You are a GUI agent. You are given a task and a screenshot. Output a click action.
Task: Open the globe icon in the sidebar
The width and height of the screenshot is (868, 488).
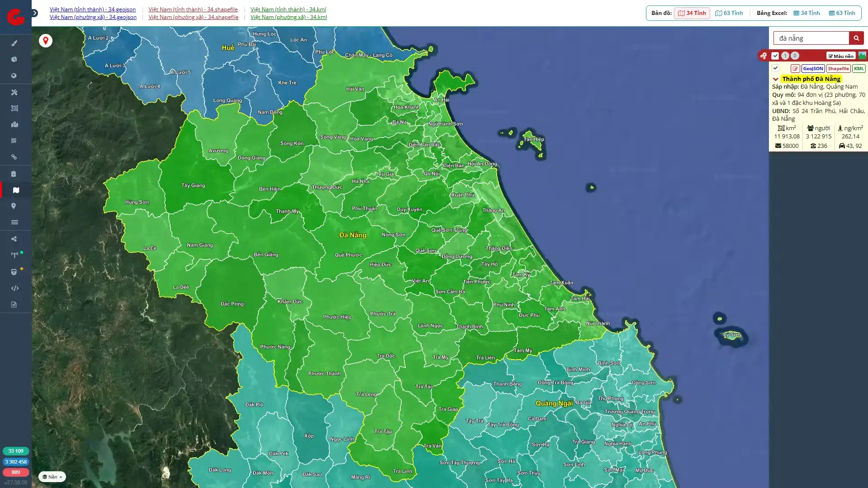[14, 76]
